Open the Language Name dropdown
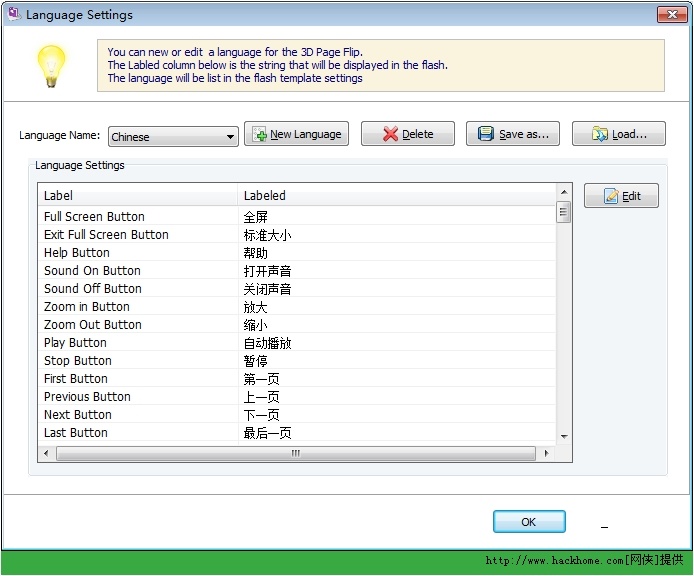 point(174,136)
